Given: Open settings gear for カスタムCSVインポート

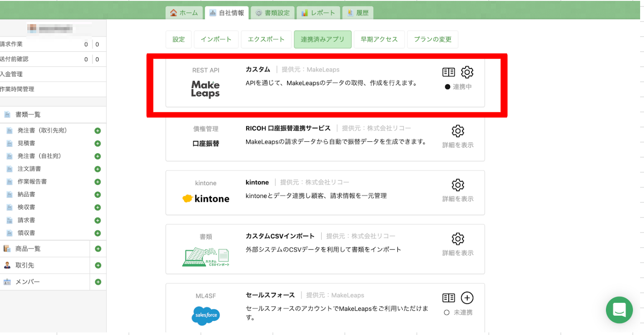Looking at the screenshot, I should [x=458, y=239].
